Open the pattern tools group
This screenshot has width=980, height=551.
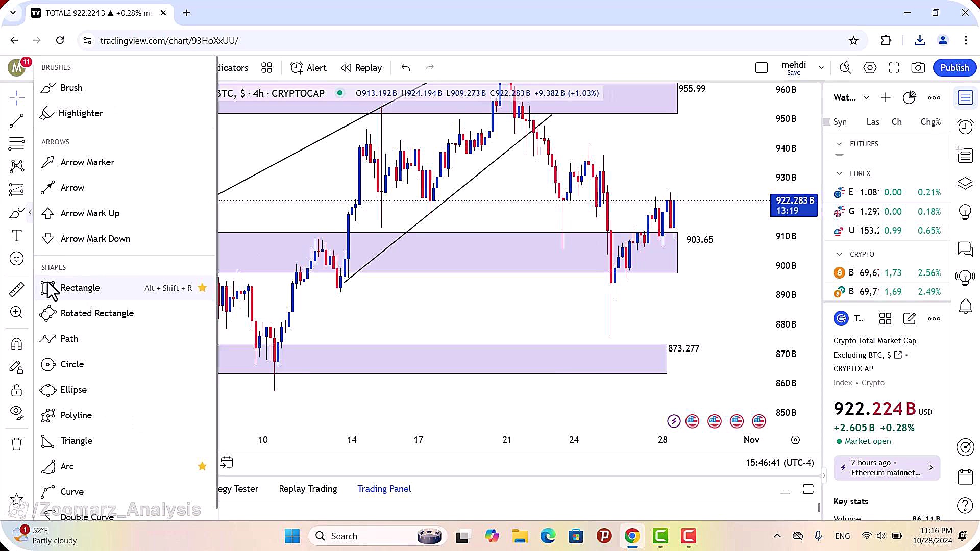[17, 166]
